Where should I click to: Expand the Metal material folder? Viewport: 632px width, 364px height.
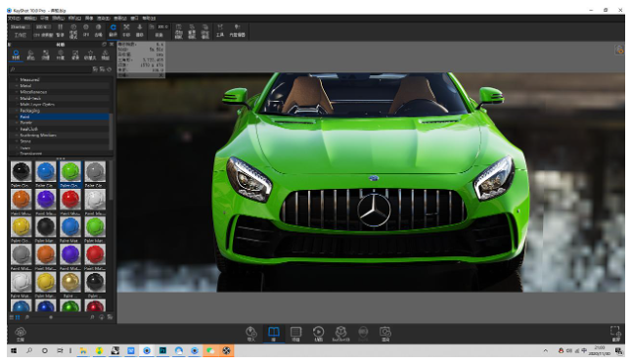pos(25,86)
